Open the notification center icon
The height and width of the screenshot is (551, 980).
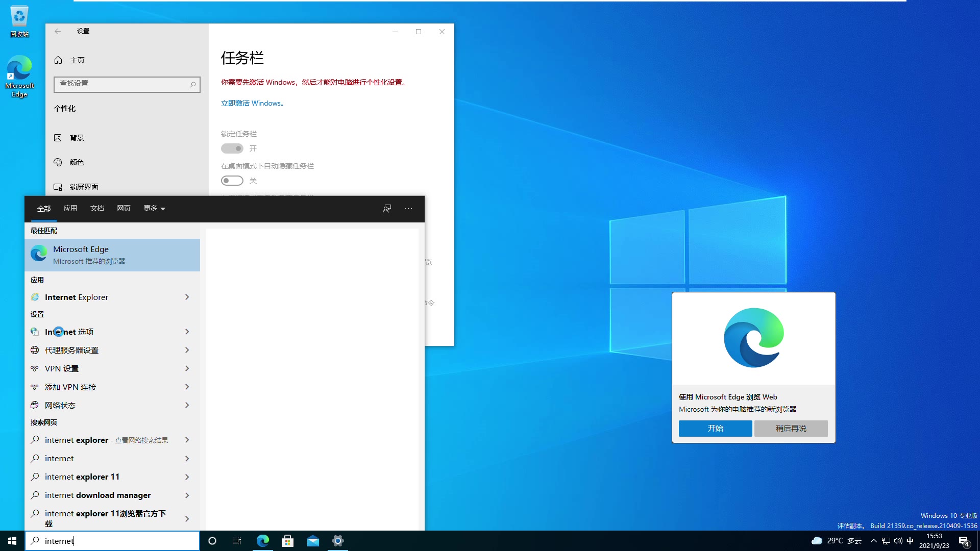coord(964,541)
